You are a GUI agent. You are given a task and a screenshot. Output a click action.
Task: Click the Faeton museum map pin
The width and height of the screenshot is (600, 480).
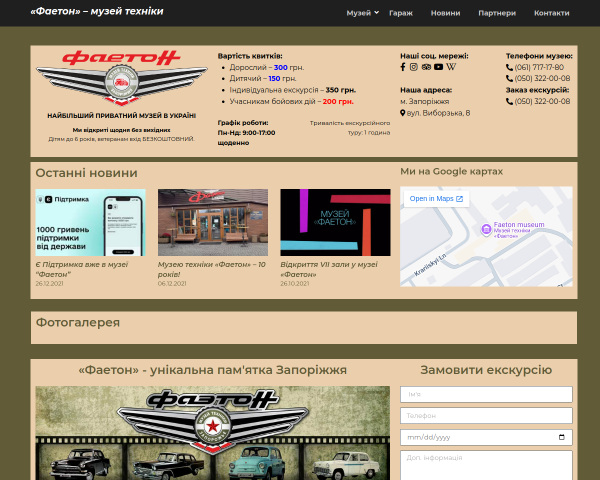point(486,230)
